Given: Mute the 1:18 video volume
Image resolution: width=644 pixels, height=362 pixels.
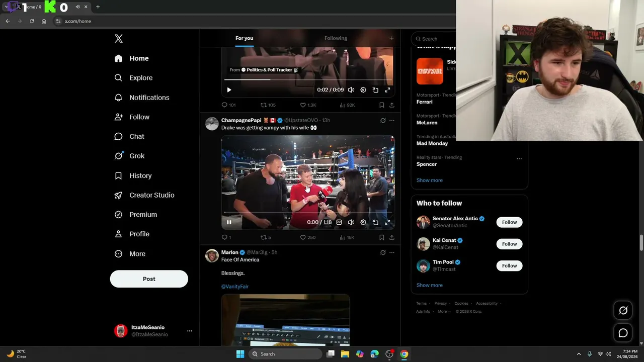Looking at the screenshot, I should point(351,222).
